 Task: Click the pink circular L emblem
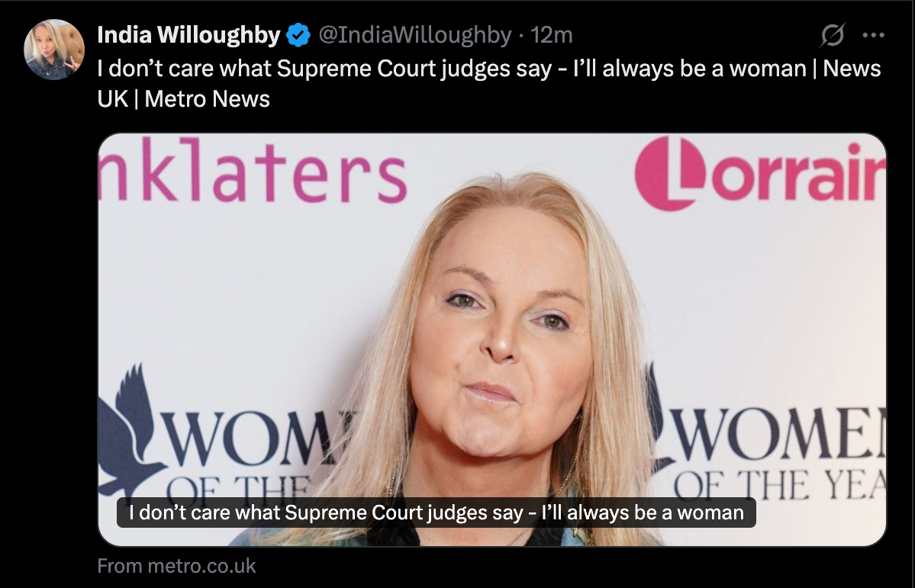pyautogui.click(x=670, y=173)
